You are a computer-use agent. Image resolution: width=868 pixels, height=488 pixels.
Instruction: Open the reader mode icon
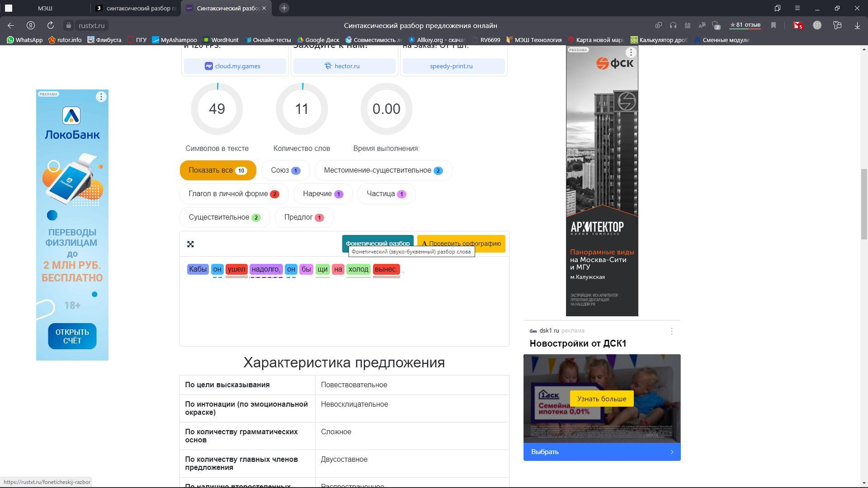pos(688,25)
